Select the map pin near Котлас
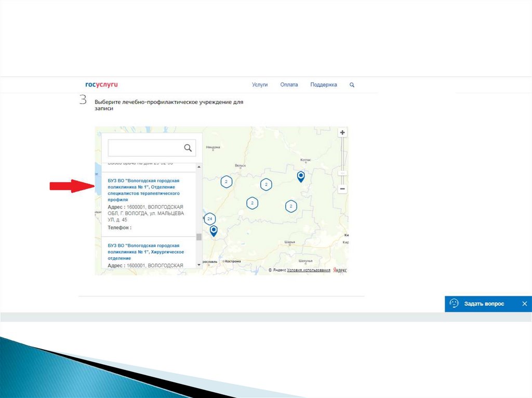The image size is (532, 398). point(300,177)
